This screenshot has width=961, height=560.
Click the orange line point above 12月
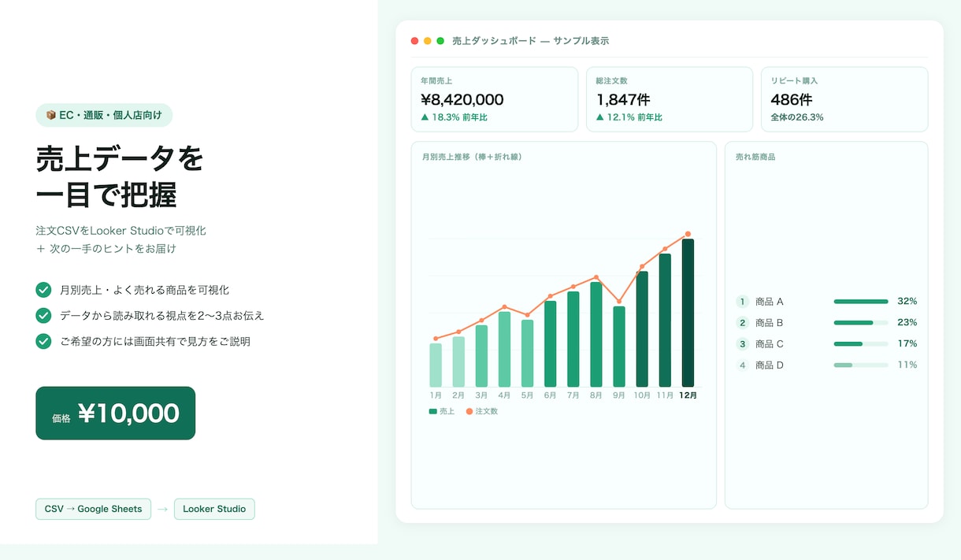click(x=688, y=234)
